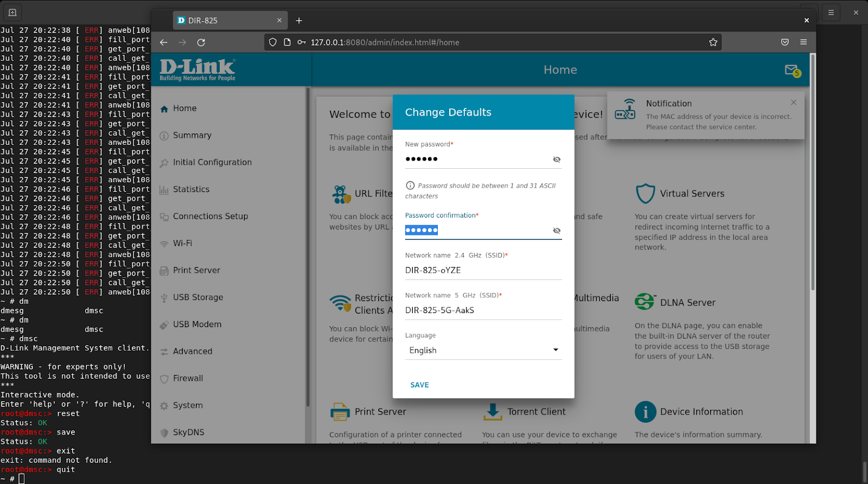The width and height of the screenshot is (868, 484).
Task: Select the DIR-825 browser tab
Action: [x=228, y=21]
